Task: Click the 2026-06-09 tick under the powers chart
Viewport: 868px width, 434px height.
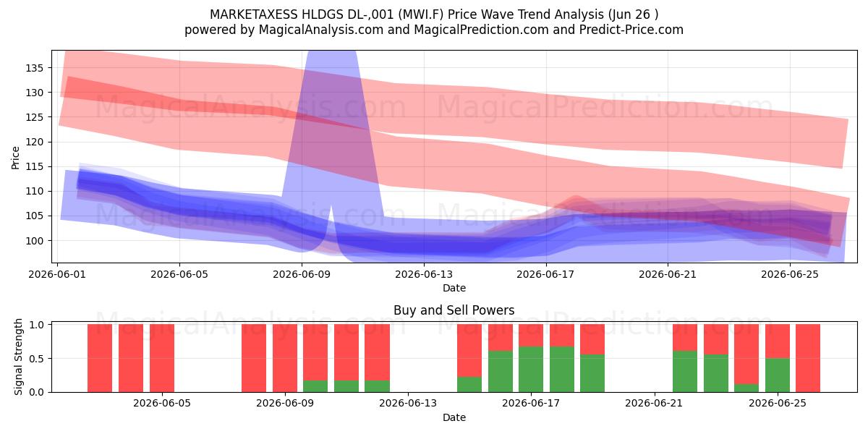Action: tap(285, 404)
